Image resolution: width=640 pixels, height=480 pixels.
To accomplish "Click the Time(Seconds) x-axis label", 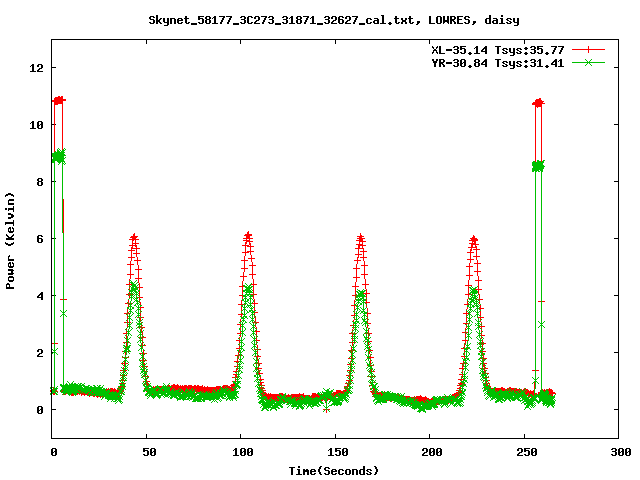I will click(x=333, y=471).
